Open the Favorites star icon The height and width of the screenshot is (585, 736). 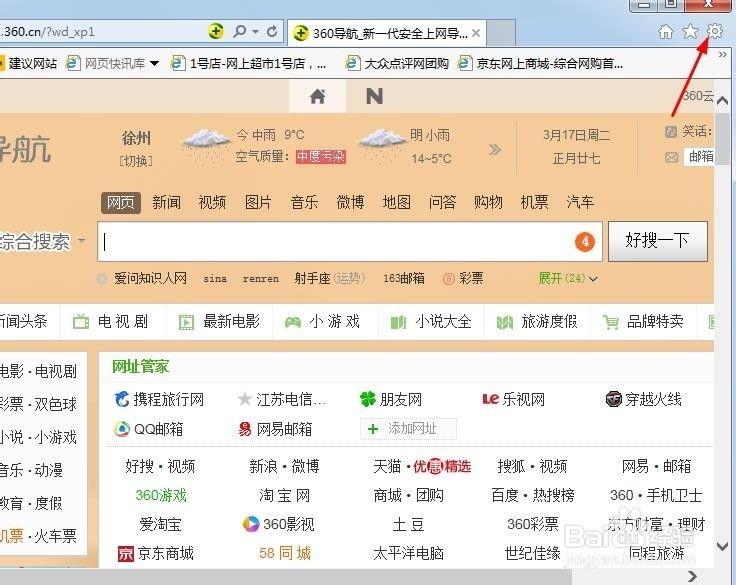tap(690, 32)
